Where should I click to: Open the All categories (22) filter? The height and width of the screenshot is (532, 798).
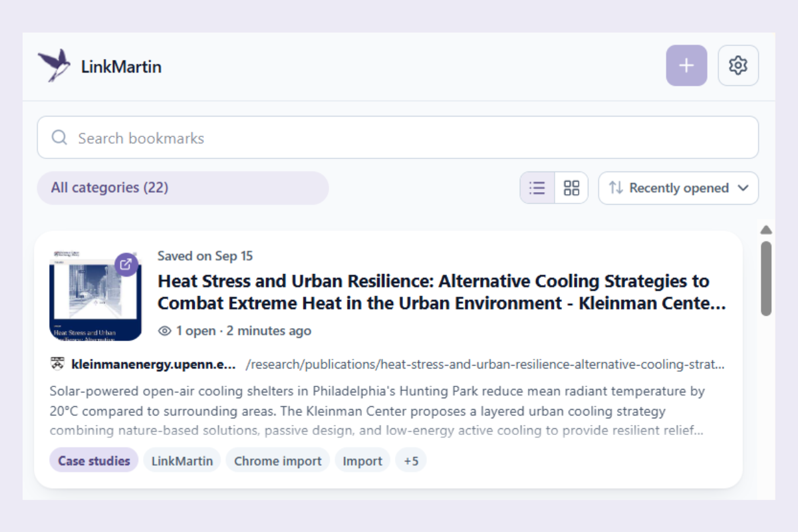[x=183, y=188]
